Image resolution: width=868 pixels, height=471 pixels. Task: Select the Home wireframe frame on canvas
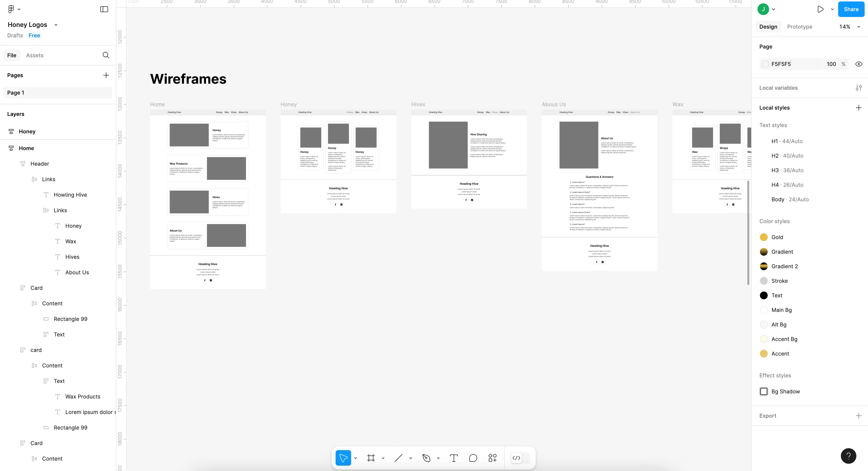(x=208, y=199)
